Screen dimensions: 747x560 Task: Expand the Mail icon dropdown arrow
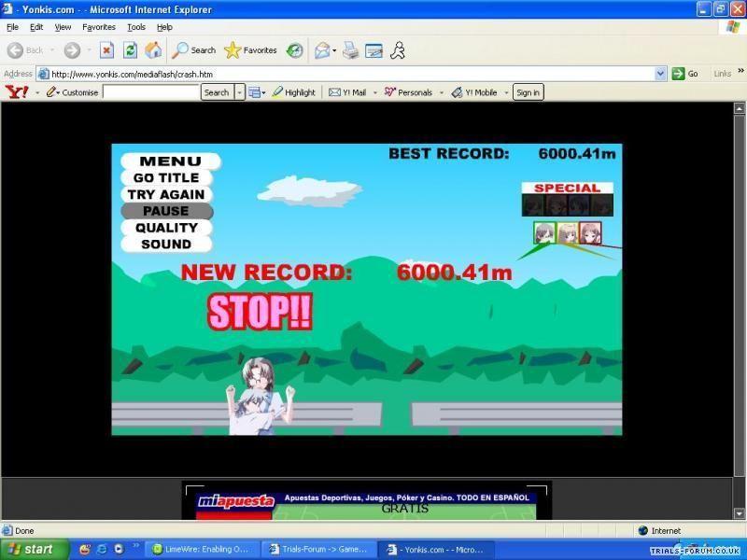pyautogui.click(x=334, y=50)
